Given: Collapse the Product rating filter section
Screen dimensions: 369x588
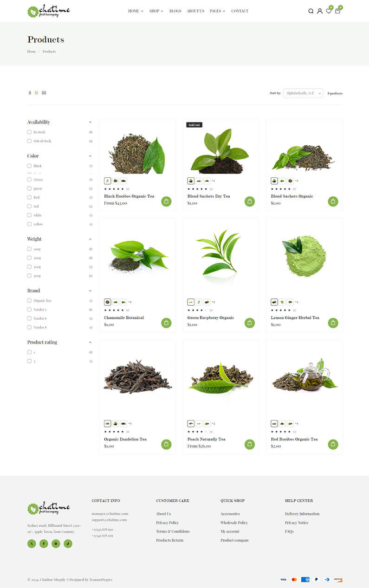Looking at the screenshot, I should point(90,342).
